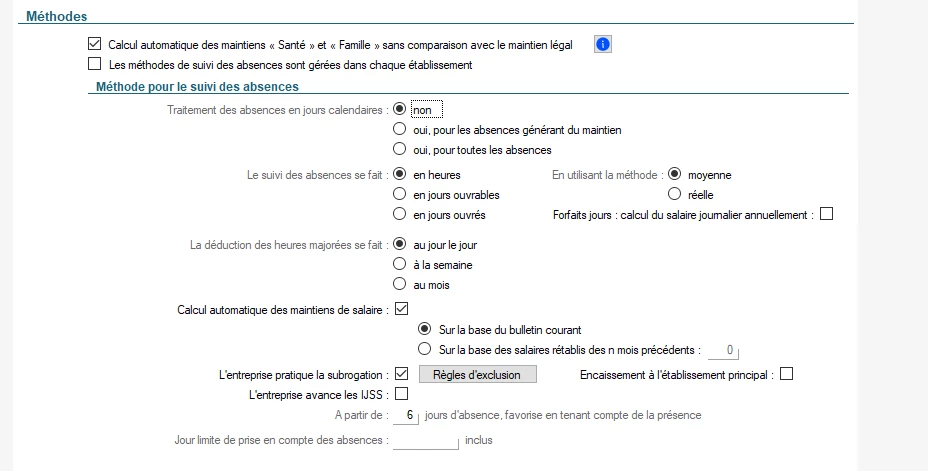The image size is (928, 471).
Task: Click the 'Jour limite' absences input field
Action: [x=425, y=440]
